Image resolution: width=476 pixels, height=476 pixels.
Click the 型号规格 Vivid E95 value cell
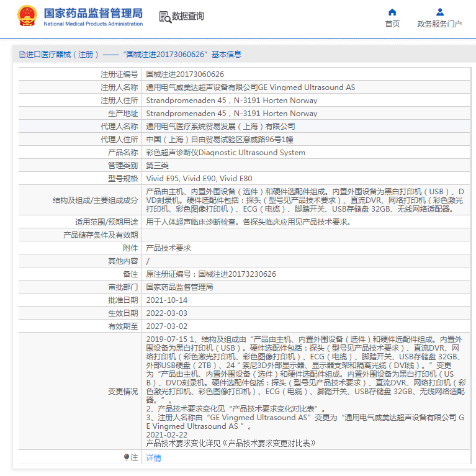point(199,179)
